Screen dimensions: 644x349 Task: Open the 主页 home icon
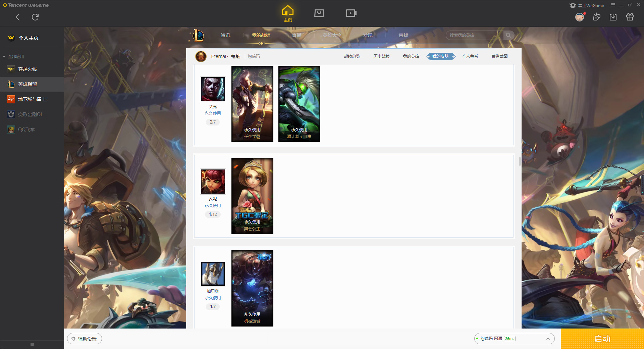[288, 14]
